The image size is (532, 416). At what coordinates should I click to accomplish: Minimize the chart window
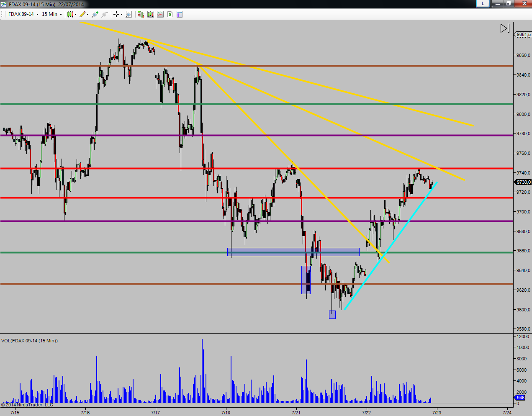point(496,3)
